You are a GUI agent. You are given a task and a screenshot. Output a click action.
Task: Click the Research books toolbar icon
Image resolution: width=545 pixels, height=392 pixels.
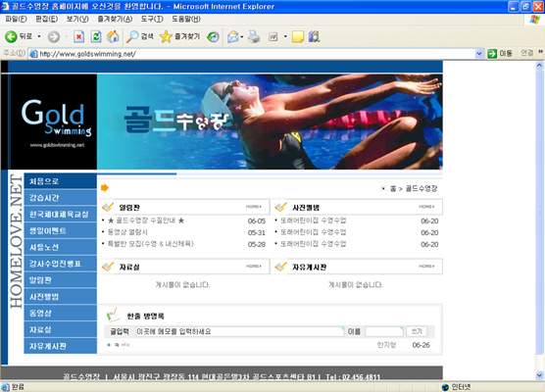pyautogui.click(x=314, y=36)
